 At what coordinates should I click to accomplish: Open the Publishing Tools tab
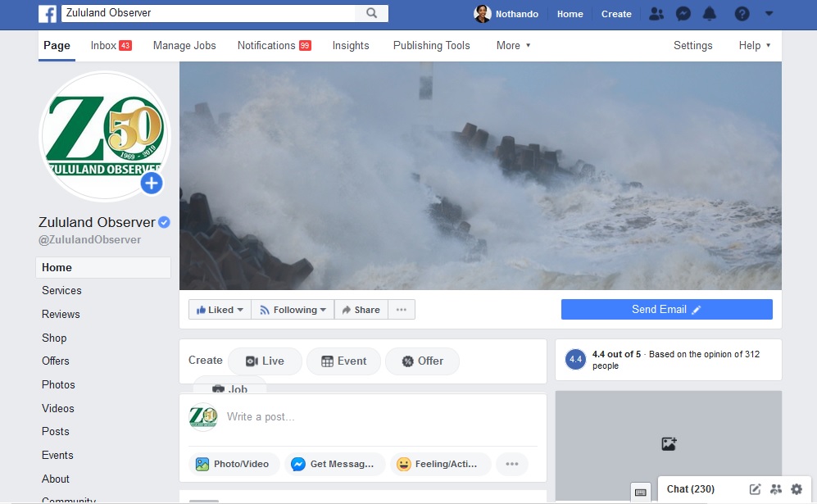pyautogui.click(x=431, y=46)
